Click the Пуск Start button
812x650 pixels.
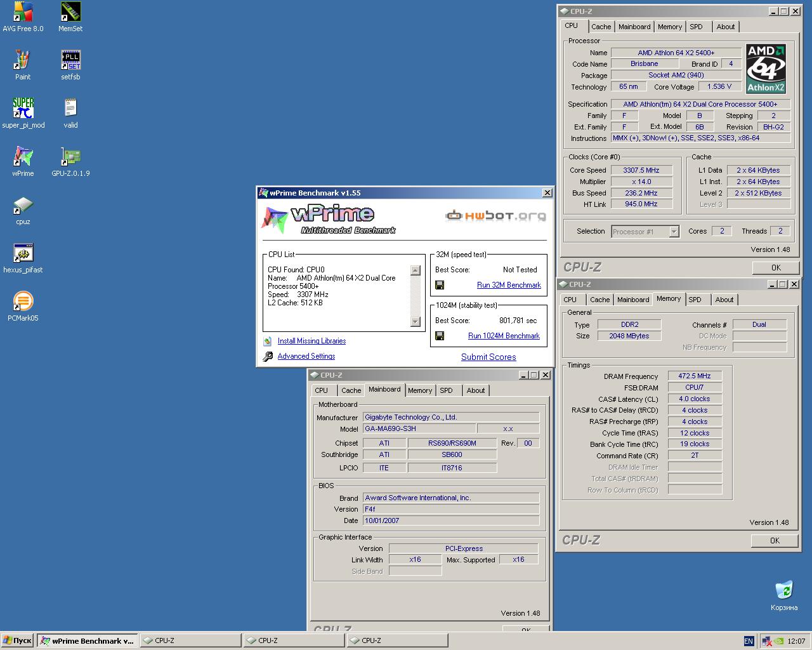[17, 641]
